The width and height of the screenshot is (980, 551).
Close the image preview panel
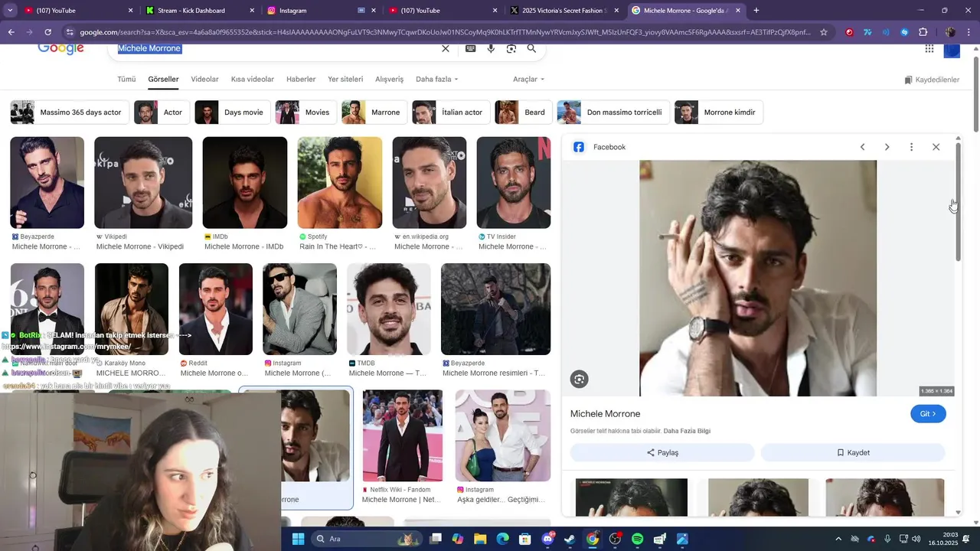(x=936, y=147)
